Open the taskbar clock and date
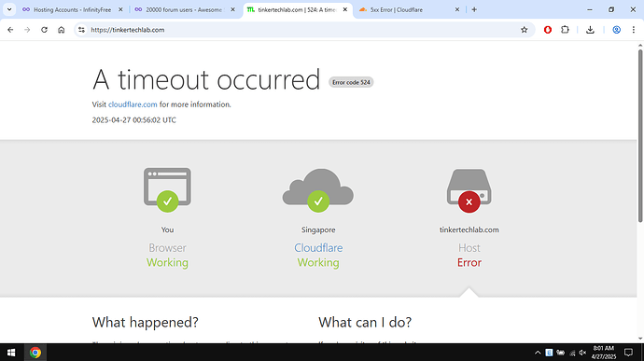This screenshot has height=361, width=644. tap(604, 353)
